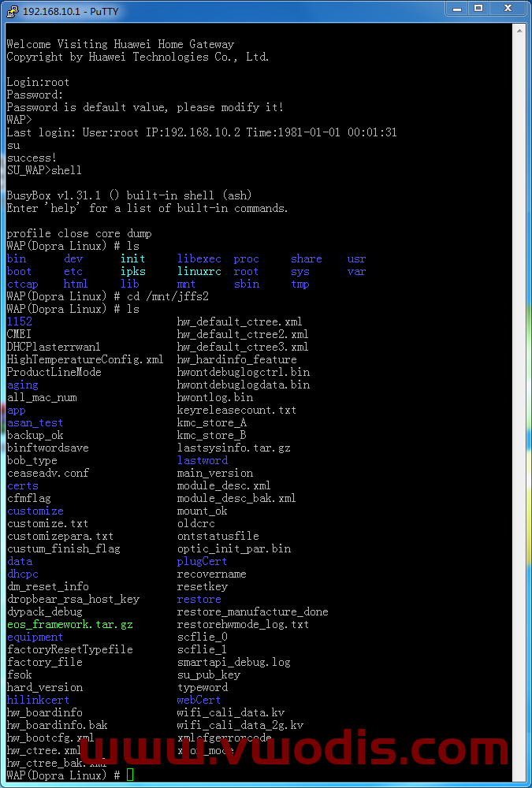532x788 pixels.
Task: Select 'lastsysinfo.tar.gz' file name
Action: click(234, 448)
